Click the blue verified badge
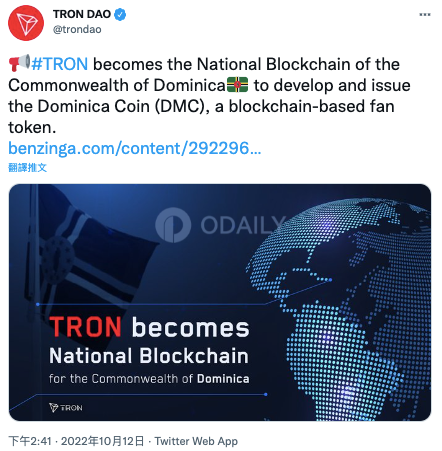Screen dimensions: 442x451 (120, 14)
